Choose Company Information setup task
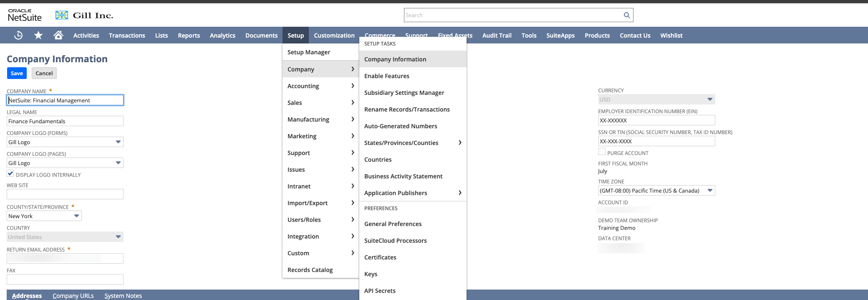The width and height of the screenshot is (868, 300). click(x=413, y=59)
